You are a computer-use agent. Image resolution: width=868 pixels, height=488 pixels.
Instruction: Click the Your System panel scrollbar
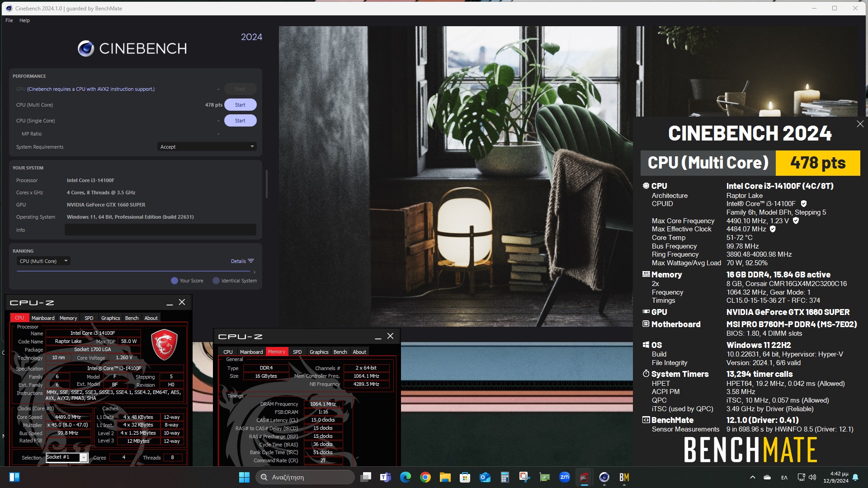267,184
